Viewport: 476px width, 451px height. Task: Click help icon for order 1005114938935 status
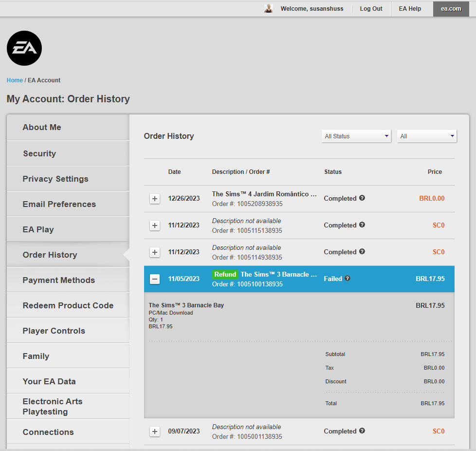362,251
